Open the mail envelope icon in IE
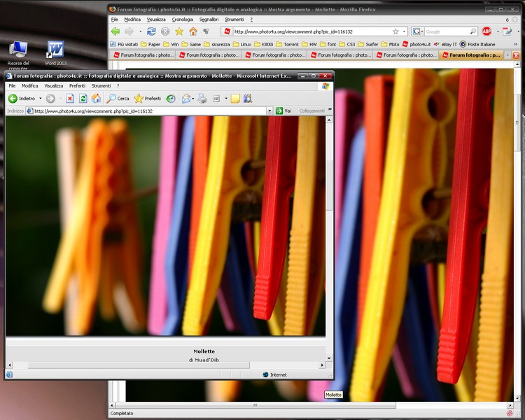This screenshot has height=420, width=525. 186,99
